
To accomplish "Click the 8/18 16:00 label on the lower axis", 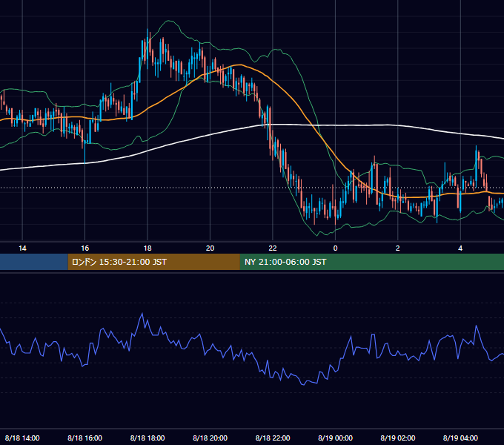I will coord(84,438).
